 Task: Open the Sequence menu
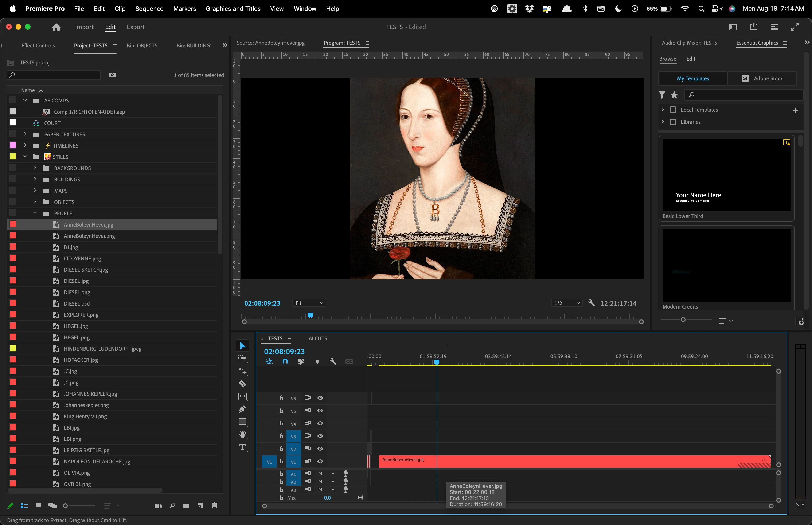(149, 8)
